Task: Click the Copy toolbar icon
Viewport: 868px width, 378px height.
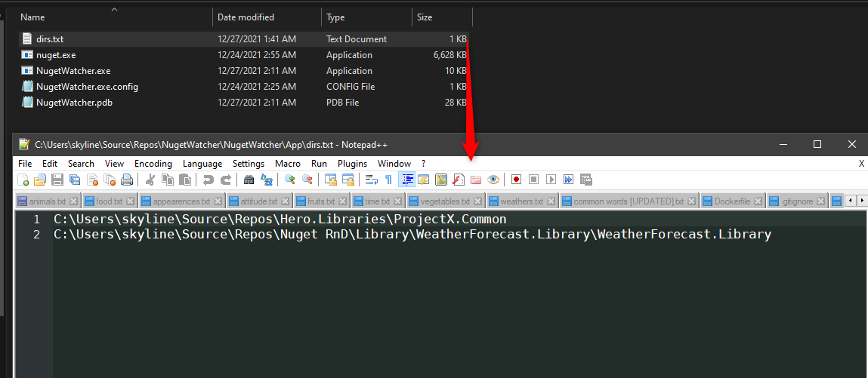Action: pos(167,180)
